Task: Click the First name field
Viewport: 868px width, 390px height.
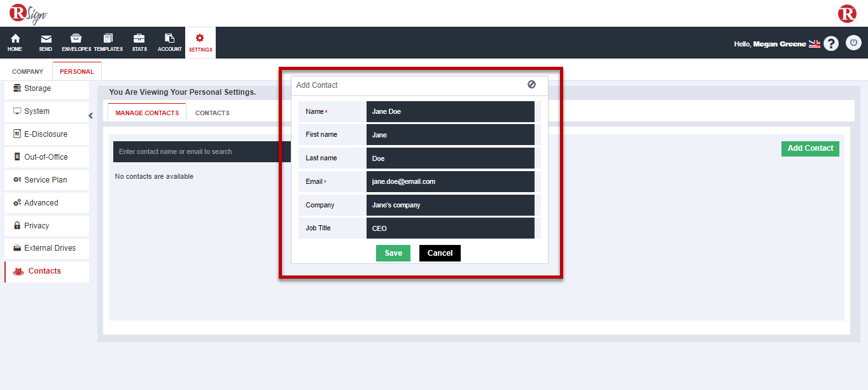Action: coord(451,135)
